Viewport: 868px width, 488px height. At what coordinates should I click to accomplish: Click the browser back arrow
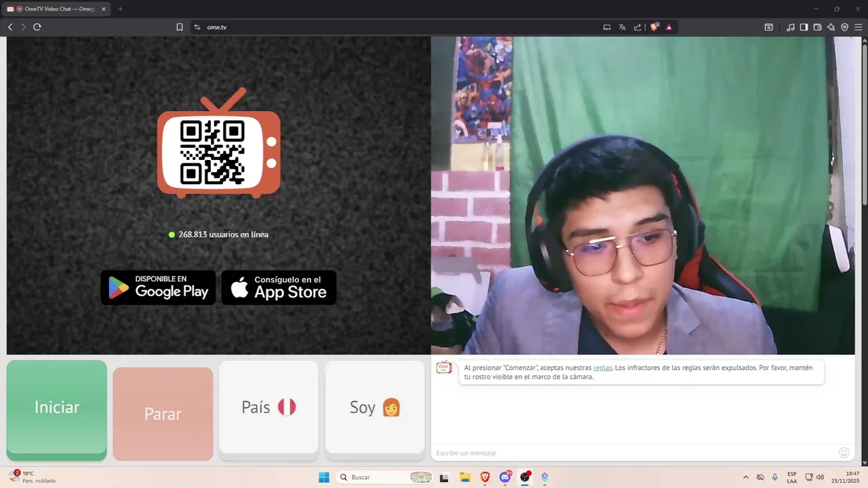(10, 27)
